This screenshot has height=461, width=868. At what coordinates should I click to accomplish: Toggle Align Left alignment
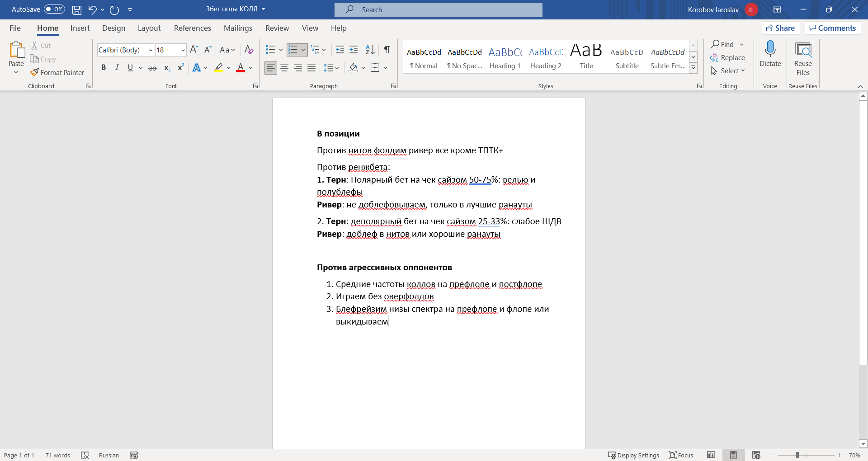[271, 68]
